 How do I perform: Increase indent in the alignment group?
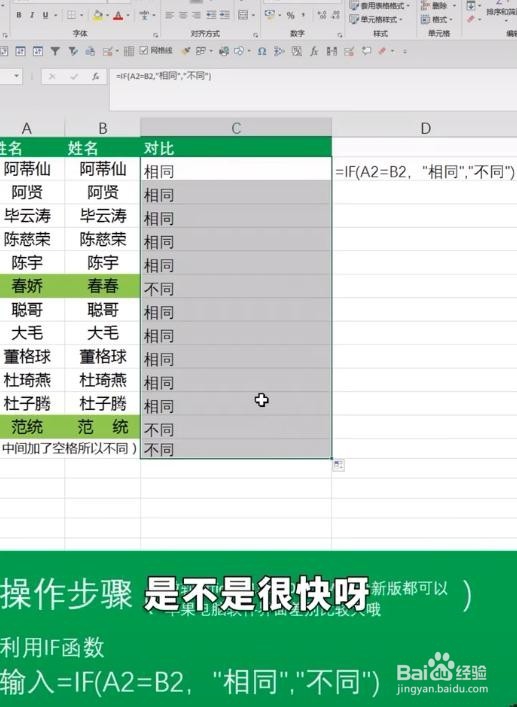pyautogui.click(x=224, y=15)
